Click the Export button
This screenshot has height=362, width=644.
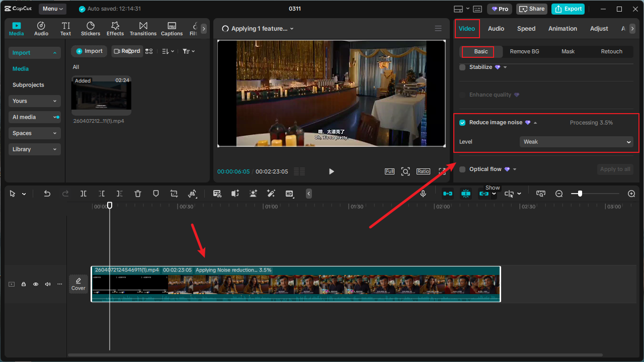(x=568, y=9)
